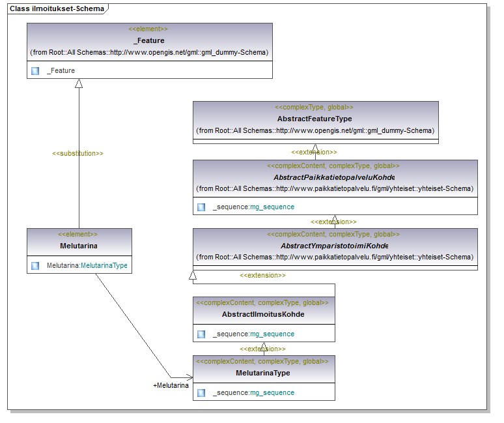504x423 pixels.
Task: Click the gml_dummy-Schema origin text under _Feature
Action: tap(149, 52)
